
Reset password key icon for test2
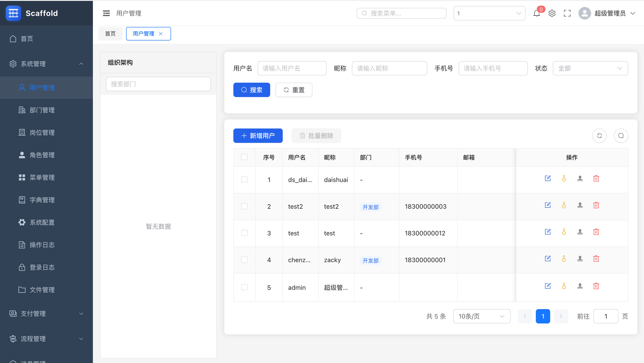pos(564,205)
